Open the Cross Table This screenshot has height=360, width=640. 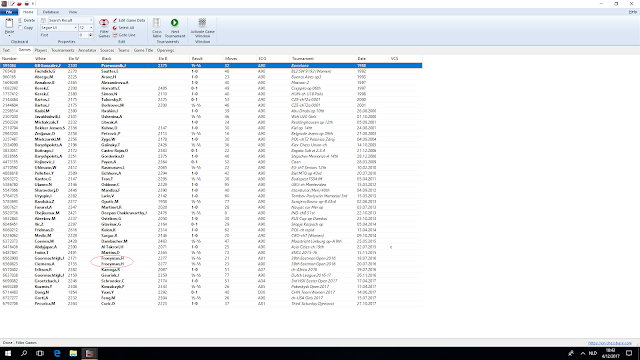point(157,28)
